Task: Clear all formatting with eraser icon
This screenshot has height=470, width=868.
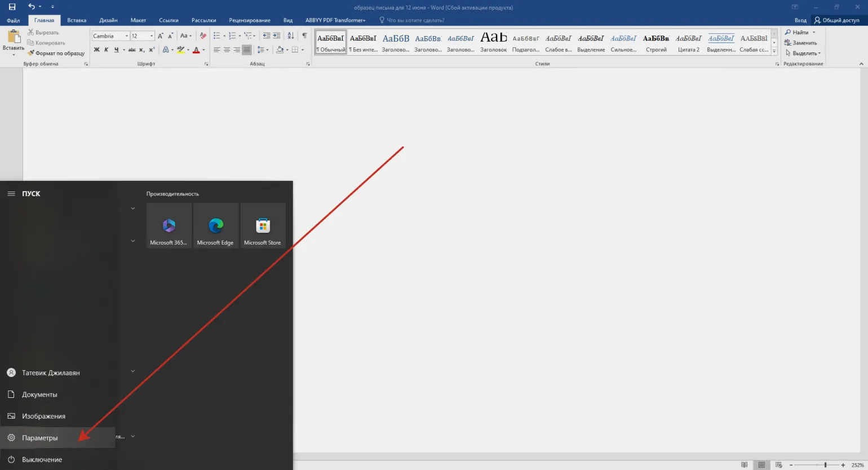Action: pos(203,36)
